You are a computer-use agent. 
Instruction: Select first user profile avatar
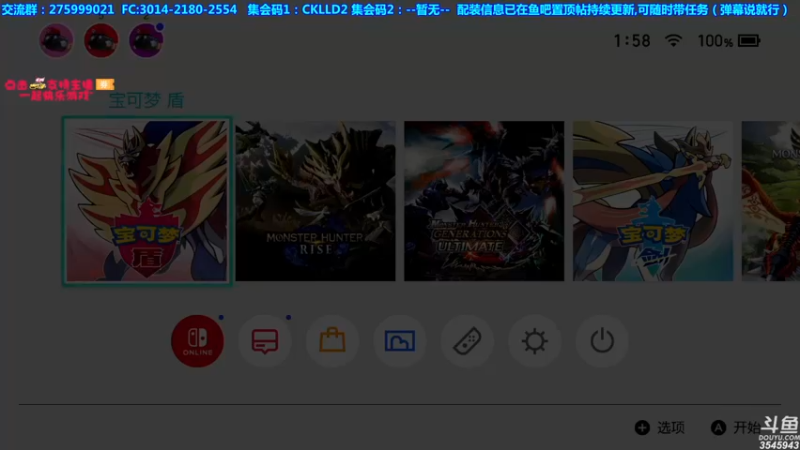(x=56, y=40)
